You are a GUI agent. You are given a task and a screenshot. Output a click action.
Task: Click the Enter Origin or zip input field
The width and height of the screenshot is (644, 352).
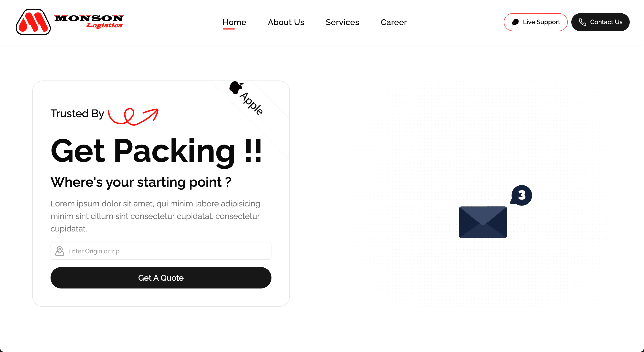tap(161, 251)
